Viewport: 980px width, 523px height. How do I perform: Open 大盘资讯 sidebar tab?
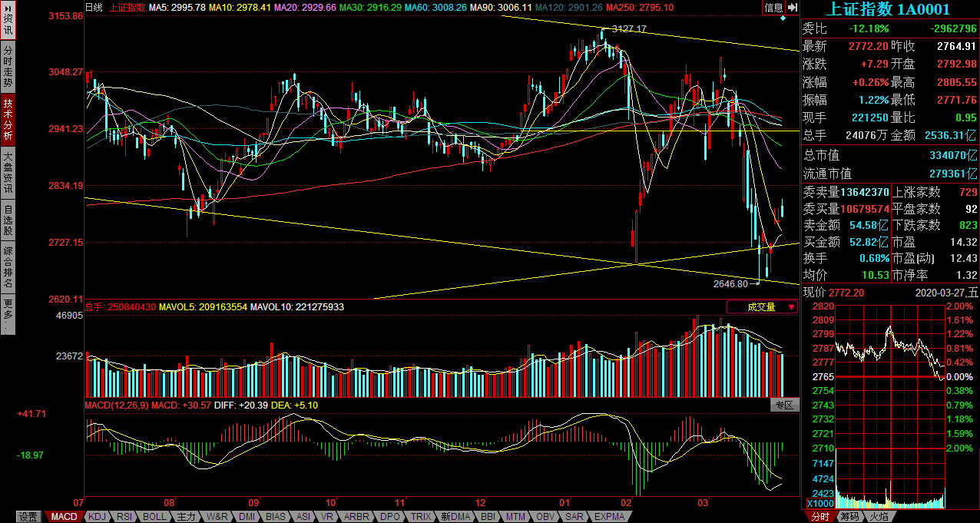(x=8, y=172)
